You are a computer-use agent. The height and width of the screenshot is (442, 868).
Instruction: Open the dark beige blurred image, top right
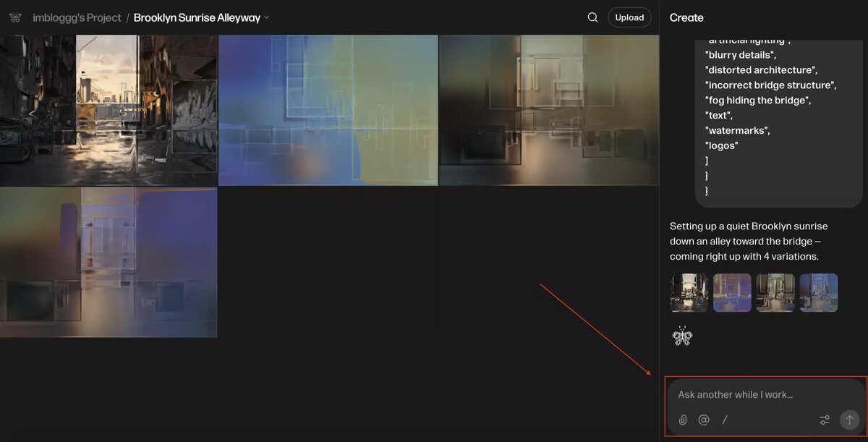[x=549, y=110]
